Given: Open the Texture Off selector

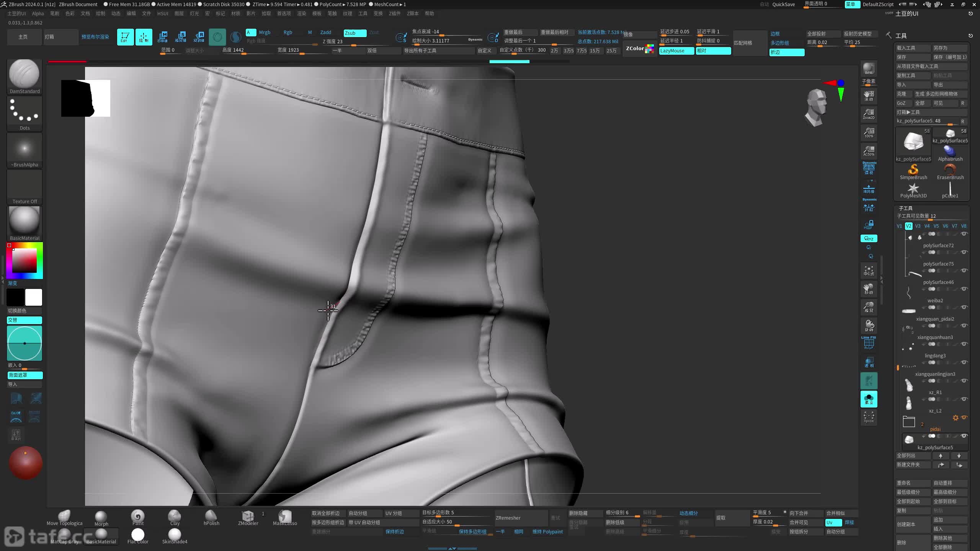Looking at the screenshot, I should pos(24,187).
